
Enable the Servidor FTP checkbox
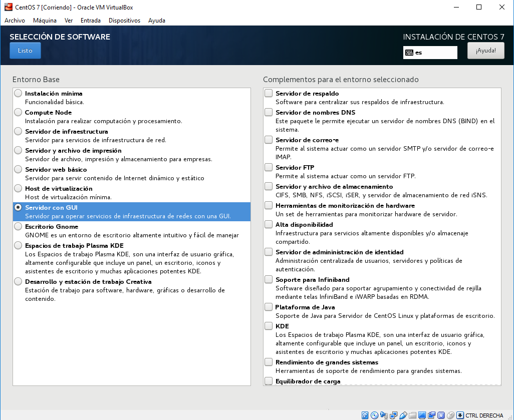point(269,168)
